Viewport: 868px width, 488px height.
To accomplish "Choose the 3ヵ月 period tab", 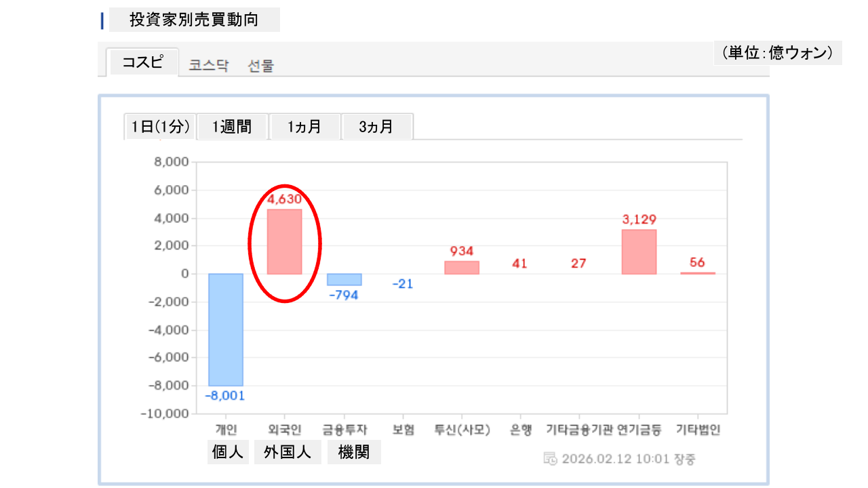I will click(x=376, y=127).
